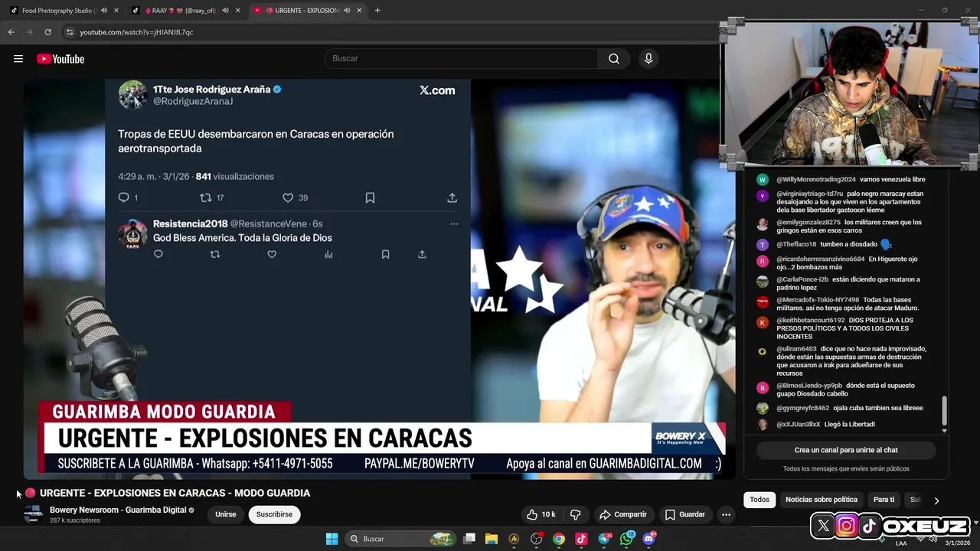Screen dimensions: 980x551
Task: Mute audio on the URGENTE tab
Action: 347,11
